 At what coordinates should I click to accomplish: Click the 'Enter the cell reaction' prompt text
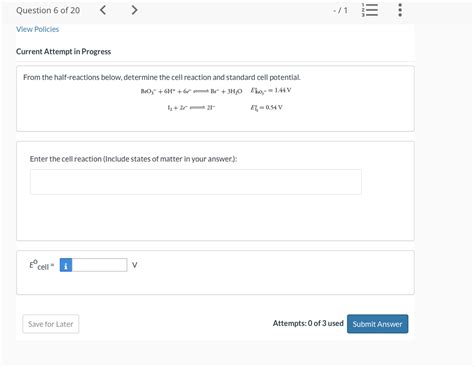tap(133, 159)
